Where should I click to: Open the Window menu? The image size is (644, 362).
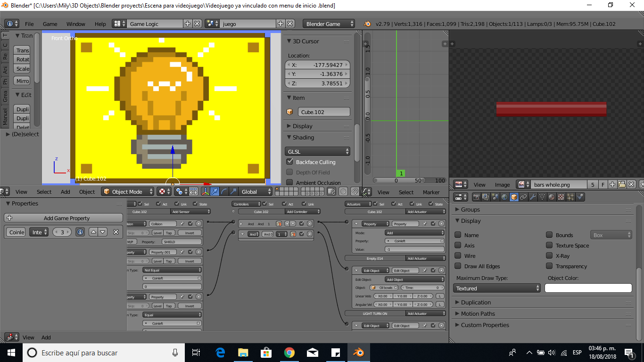click(75, 24)
